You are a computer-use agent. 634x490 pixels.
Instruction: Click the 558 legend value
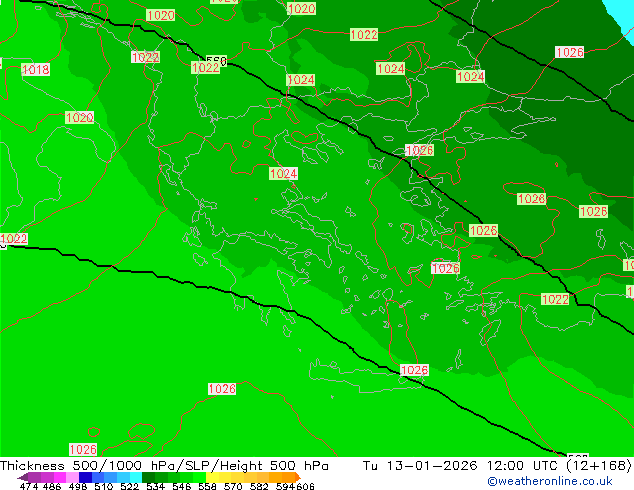pos(207,486)
